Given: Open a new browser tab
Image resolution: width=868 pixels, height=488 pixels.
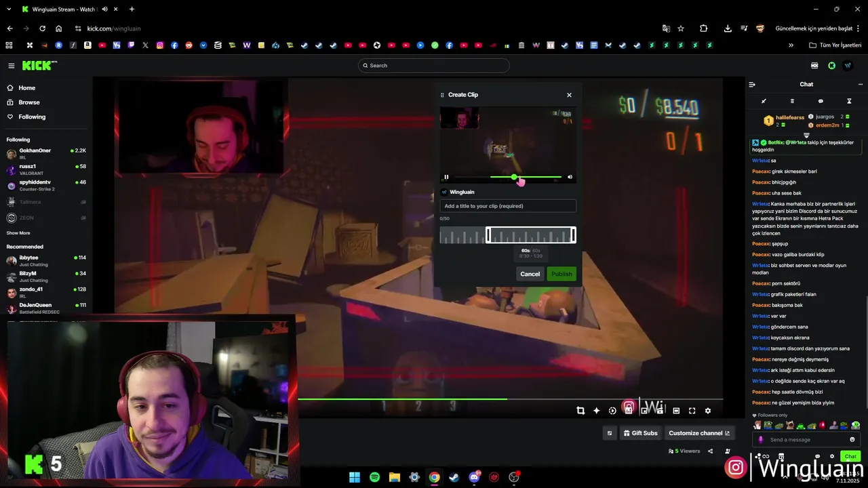Looking at the screenshot, I should pyautogui.click(x=132, y=9).
